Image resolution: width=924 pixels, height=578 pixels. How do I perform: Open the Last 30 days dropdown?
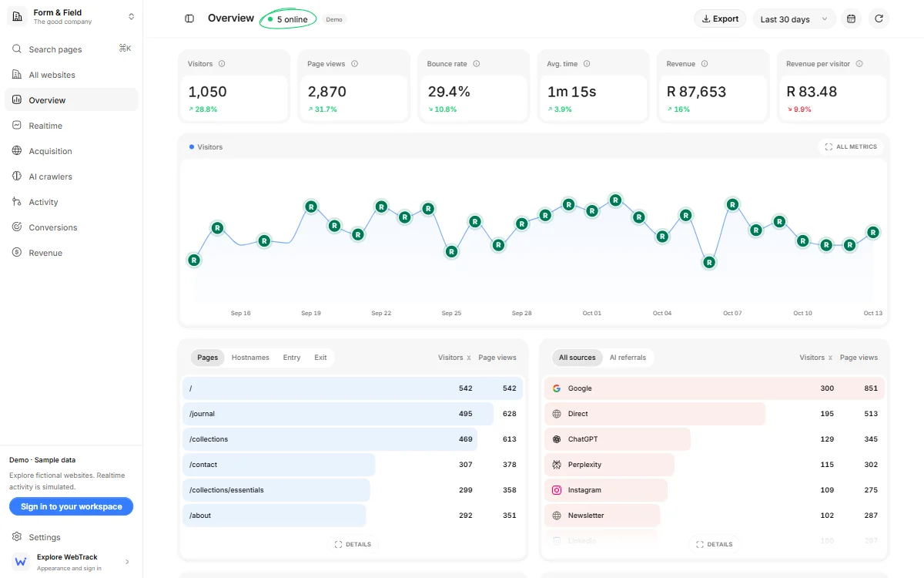pyautogui.click(x=794, y=18)
